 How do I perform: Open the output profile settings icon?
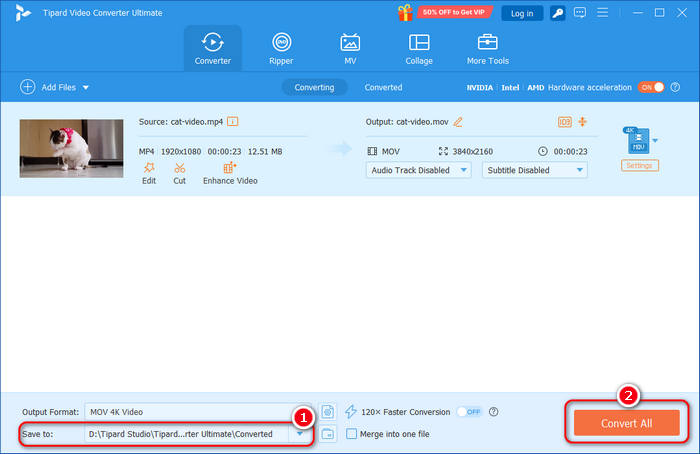click(328, 412)
